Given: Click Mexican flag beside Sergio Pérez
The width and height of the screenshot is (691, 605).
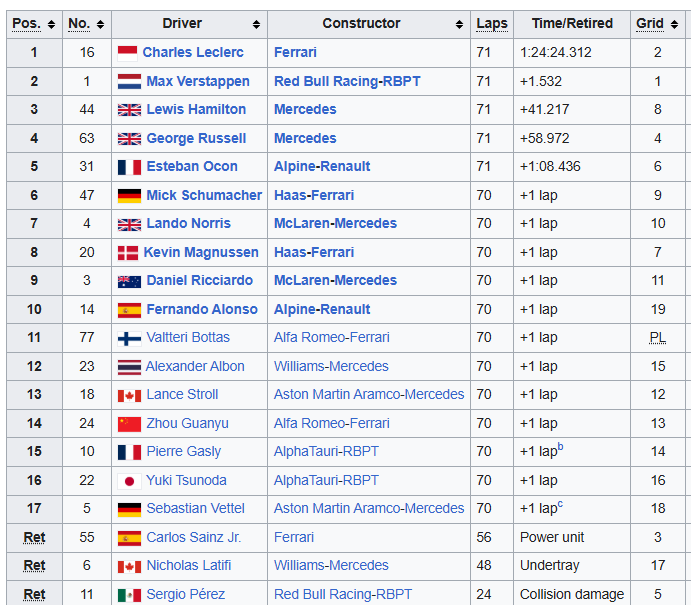Looking at the screenshot, I should pyautogui.click(x=130, y=595).
